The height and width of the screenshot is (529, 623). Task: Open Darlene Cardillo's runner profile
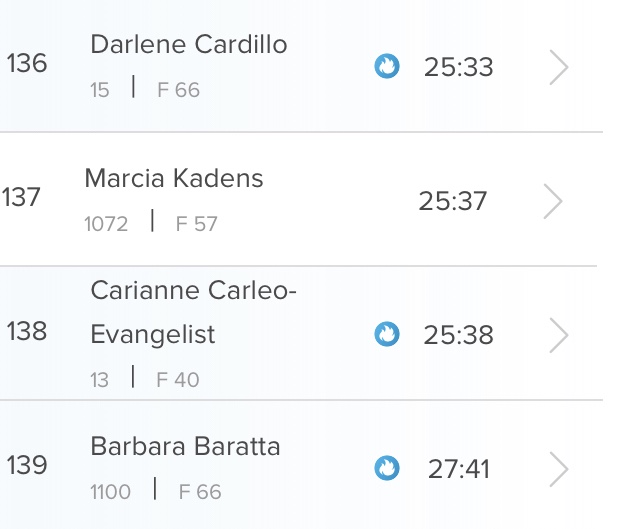(x=188, y=45)
